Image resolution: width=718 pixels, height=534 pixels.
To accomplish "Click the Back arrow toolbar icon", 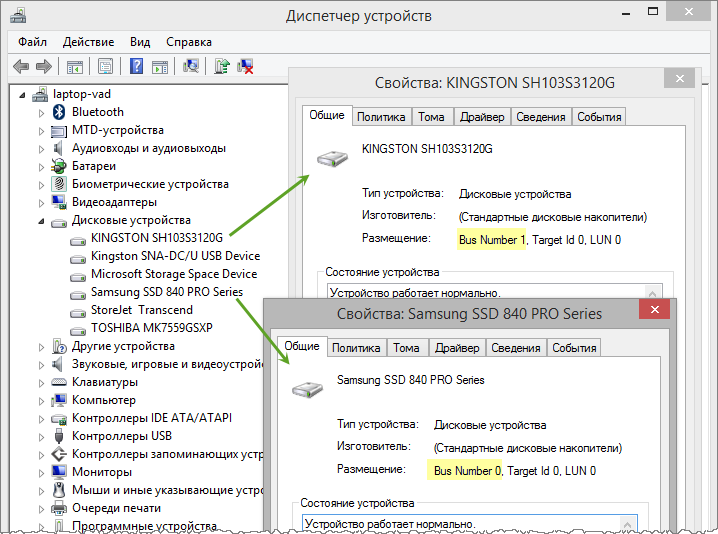I will (x=21, y=66).
